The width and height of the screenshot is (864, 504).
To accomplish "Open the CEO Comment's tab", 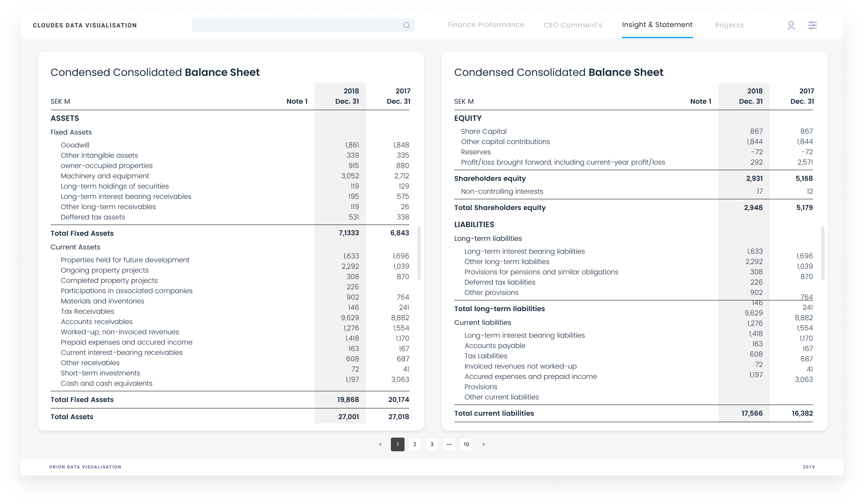I will 573,25.
